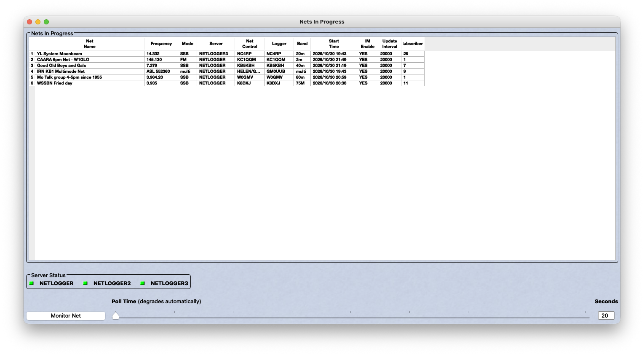Image resolution: width=644 pixels, height=355 pixels.
Task: Select Mo Talk group 4-5pm since 1955
Action: 227,77
